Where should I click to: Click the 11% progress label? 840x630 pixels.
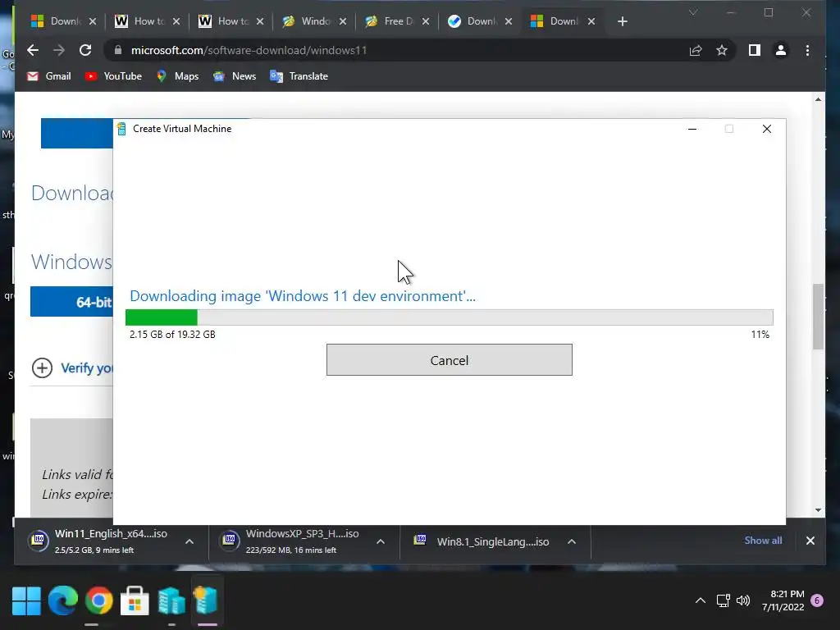click(760, 335)
